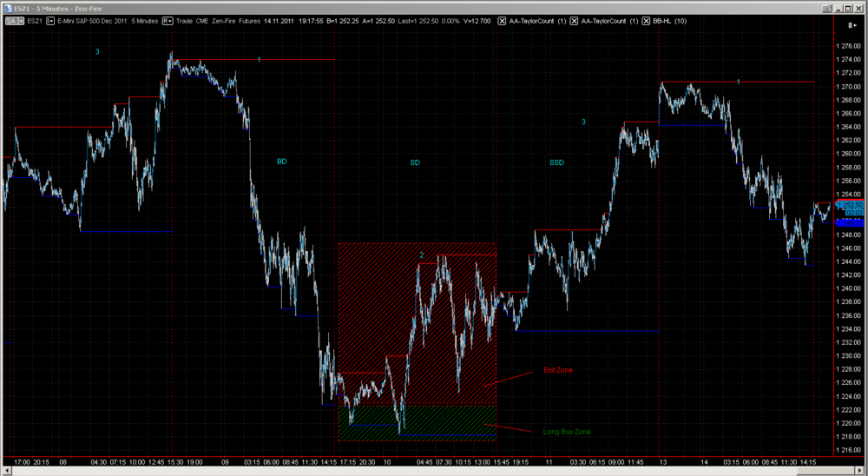This screenshot has width=868, height=476.
Task: Click the '5 Minutes' interval label
Action: (144, 21)
